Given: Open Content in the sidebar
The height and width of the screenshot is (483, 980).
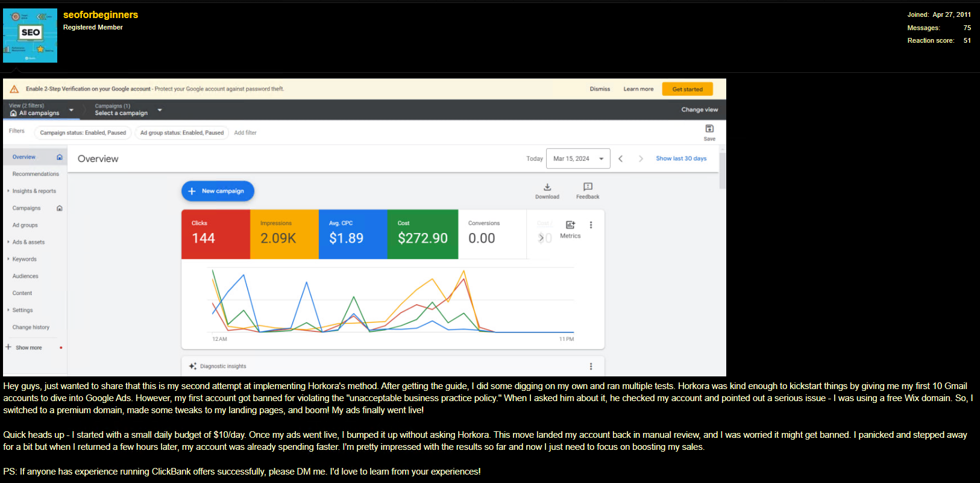Looking at the screenshot, I should [x=22, y=293].
